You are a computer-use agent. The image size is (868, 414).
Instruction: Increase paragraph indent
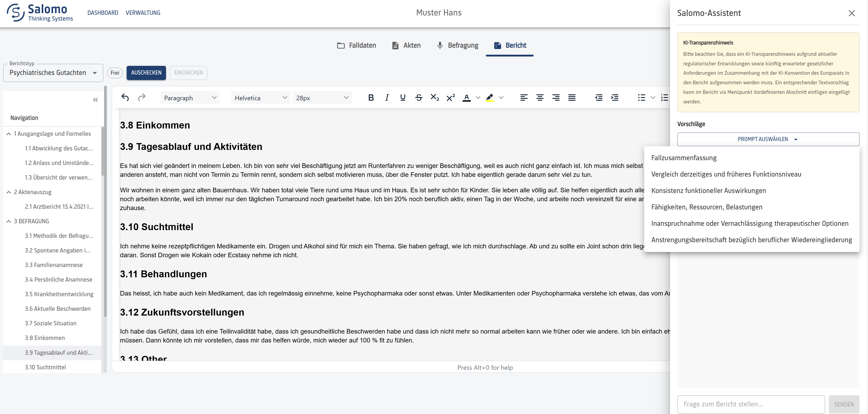pos(615,98)
